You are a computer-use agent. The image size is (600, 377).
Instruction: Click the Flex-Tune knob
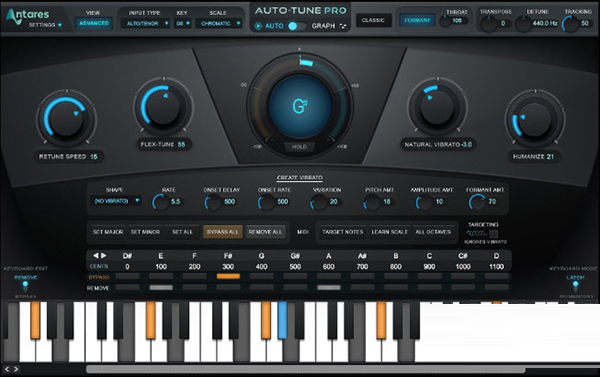tap(164, 106)
